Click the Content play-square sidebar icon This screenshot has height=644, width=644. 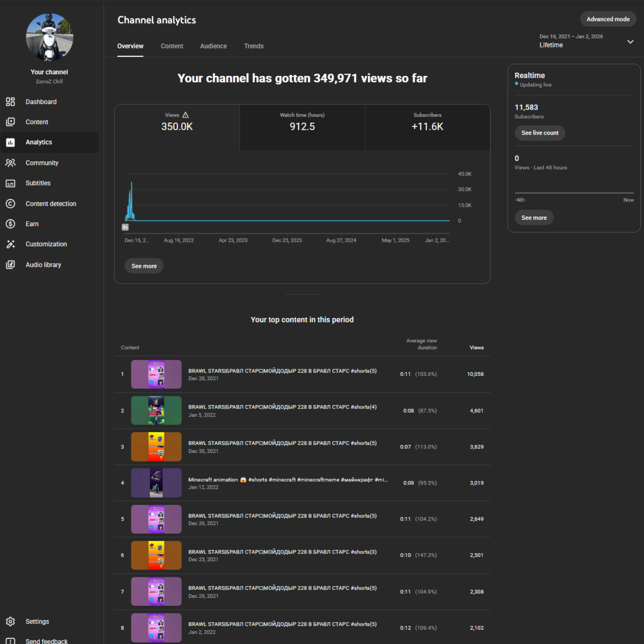point(10,122)
